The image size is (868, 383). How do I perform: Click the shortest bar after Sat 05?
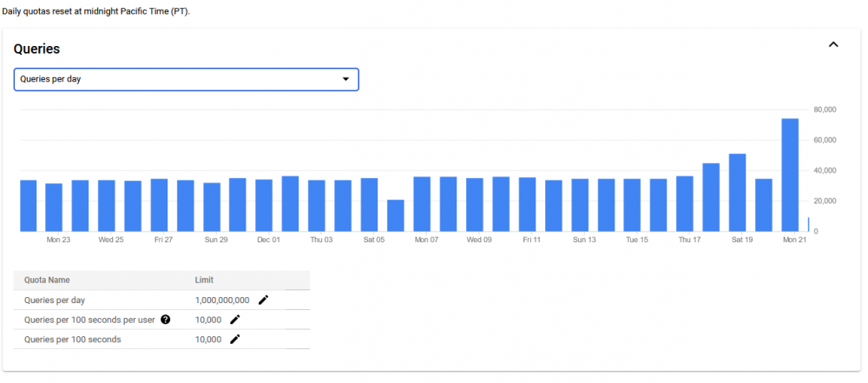coord(395,215)
